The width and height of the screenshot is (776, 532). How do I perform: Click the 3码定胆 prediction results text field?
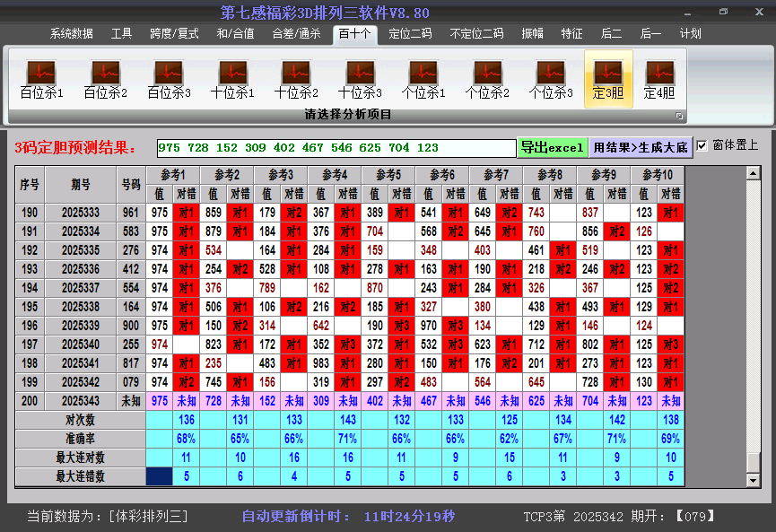click(x=336, y=147)
